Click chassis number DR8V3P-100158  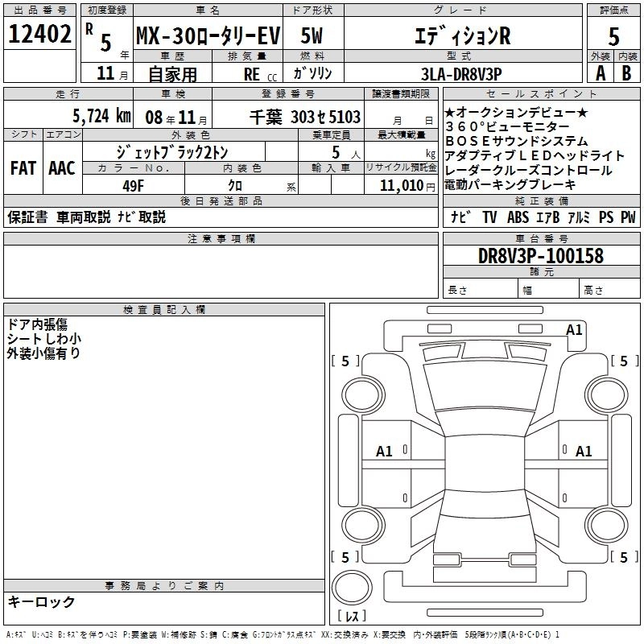pyautogui.click(x=540, y=256)
